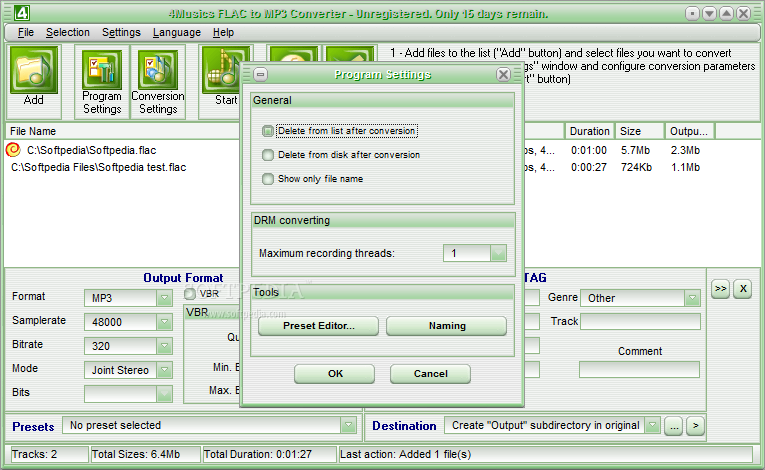Click the Size column header
Viewport: 765px width, 470px height.
[639, 131]
